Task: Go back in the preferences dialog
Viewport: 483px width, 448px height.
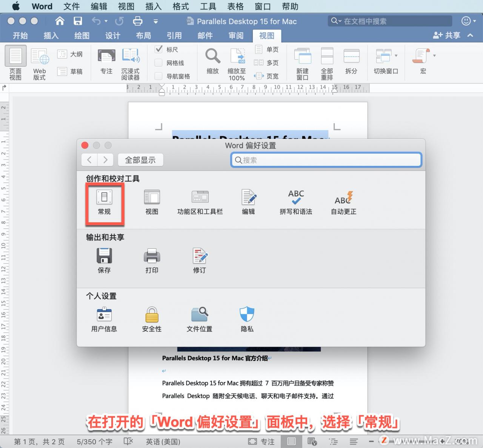Action: pyautogui.click(x=89, y=160)
